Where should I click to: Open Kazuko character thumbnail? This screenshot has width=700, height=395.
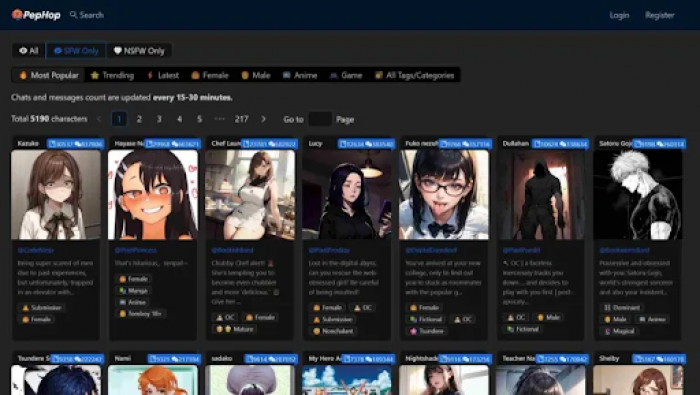56,195
